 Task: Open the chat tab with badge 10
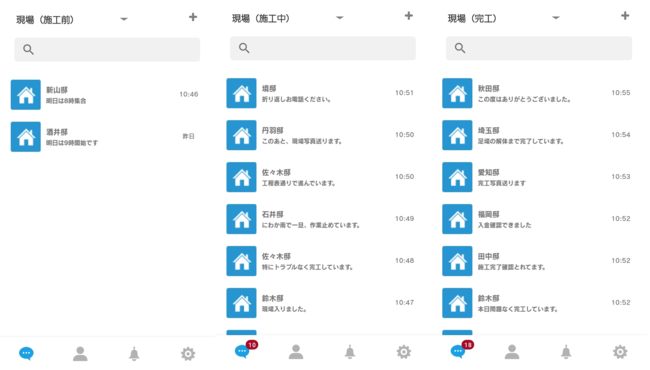242,352
